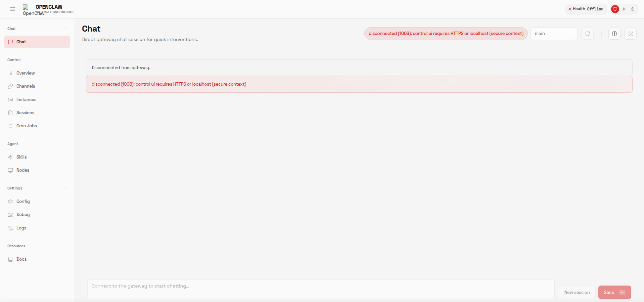Click the Debug bug icon
Screen dimensions: 644x302
10,215
